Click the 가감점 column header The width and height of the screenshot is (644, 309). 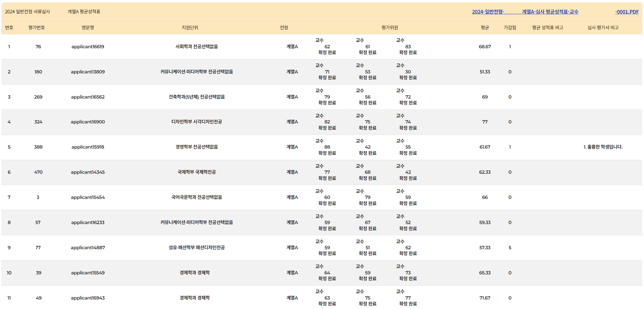click(510, 27)
